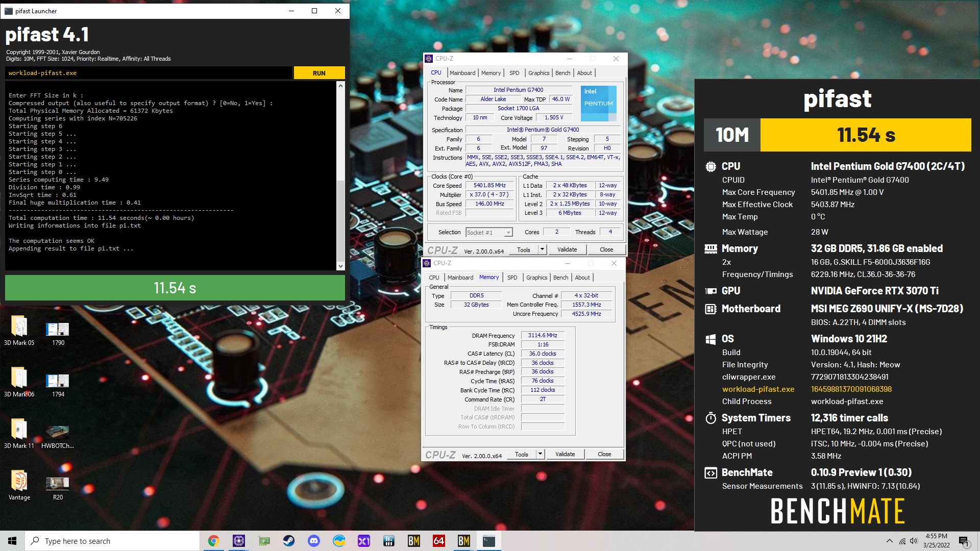
Task: Open Google Chrome from the taskbar
Action: [x=213, y=541]
